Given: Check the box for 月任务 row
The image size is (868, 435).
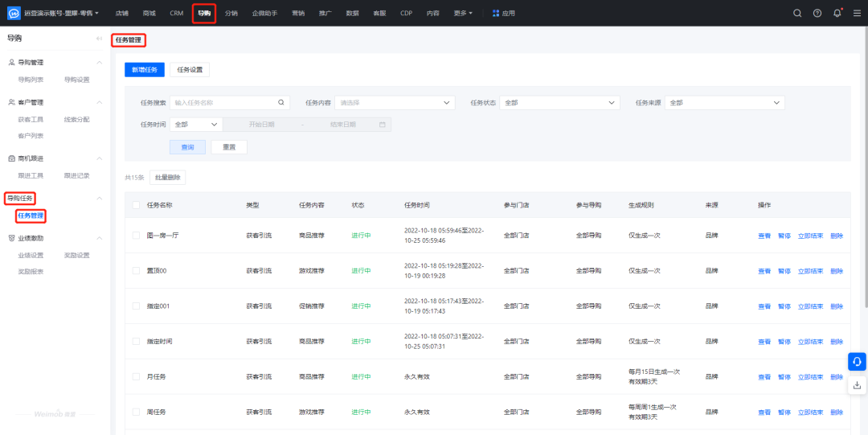Looking at the screenshot, I should 136,377.
